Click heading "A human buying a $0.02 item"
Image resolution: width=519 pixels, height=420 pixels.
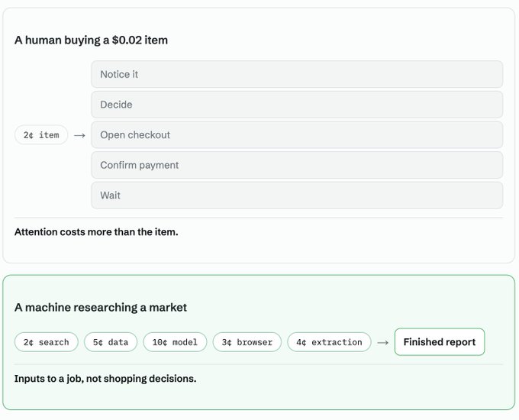[x=91, y=40]
